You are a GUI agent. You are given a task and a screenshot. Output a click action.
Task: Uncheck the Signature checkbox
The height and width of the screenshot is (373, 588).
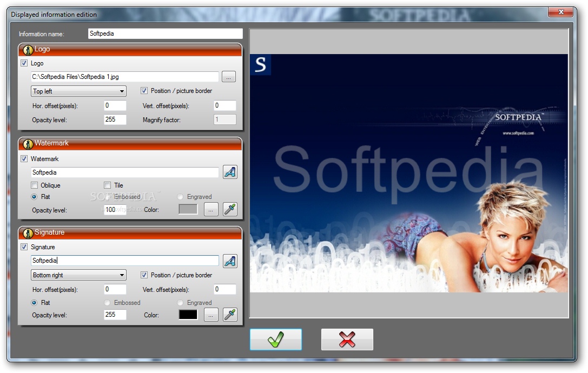coord(24,247)
